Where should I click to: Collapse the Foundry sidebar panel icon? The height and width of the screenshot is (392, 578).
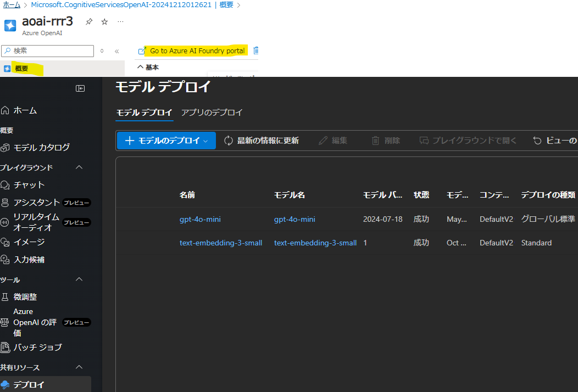(x=80, y=88)
